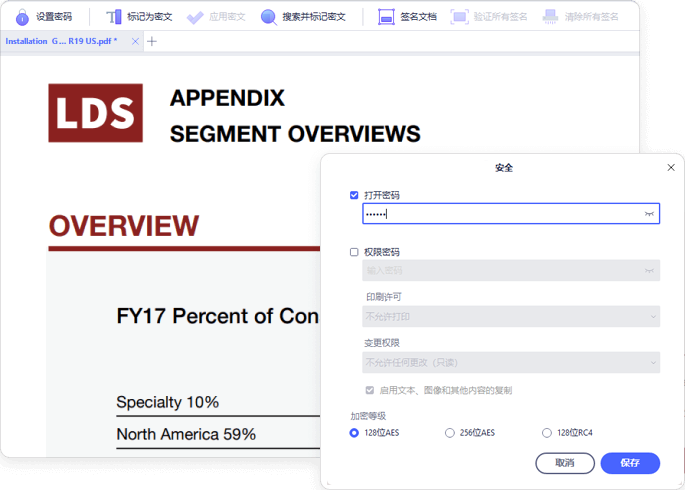685x490 pixels.
Task: Click the 保存 button
Action: click(630, 463)
